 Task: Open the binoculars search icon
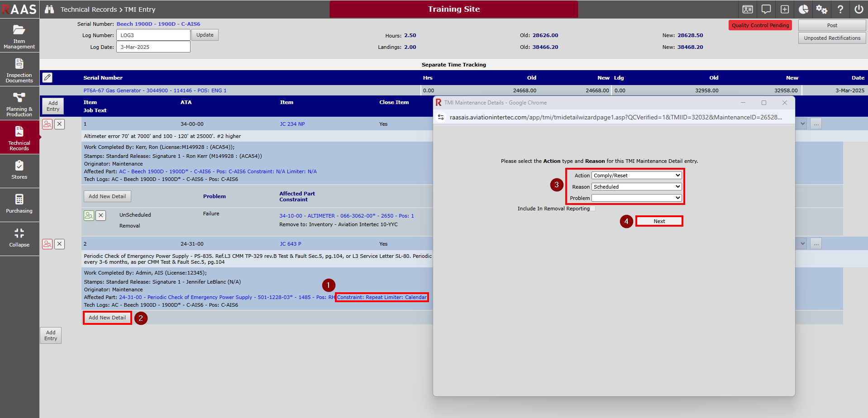[x=49, y=9]
